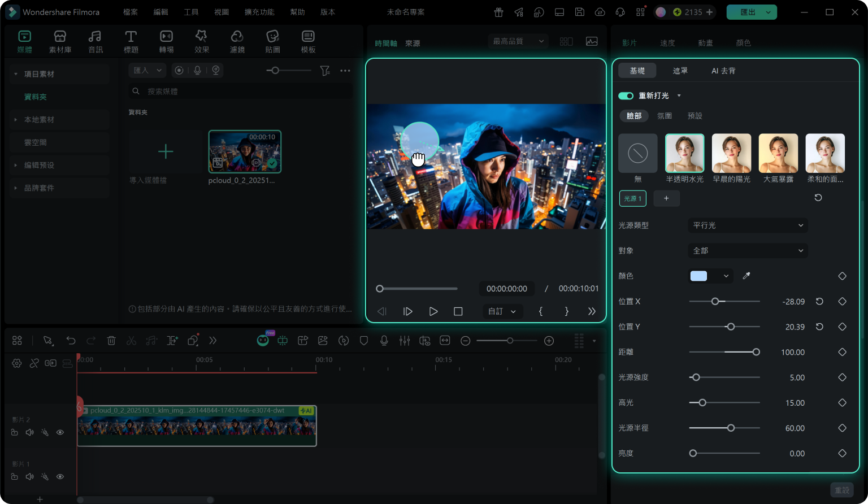Click the undo arrow in timeline toolbar

point(71,341)
